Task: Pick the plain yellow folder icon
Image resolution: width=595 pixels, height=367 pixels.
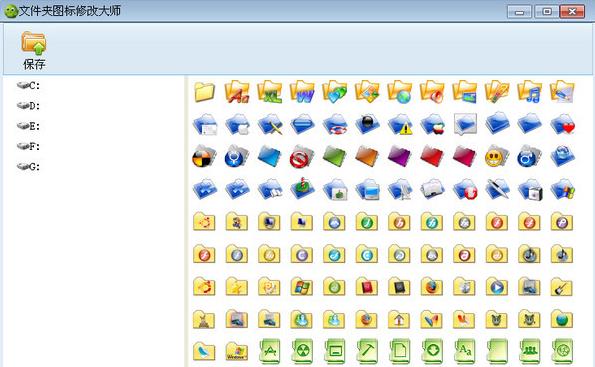Action: (x=205, y=91)
